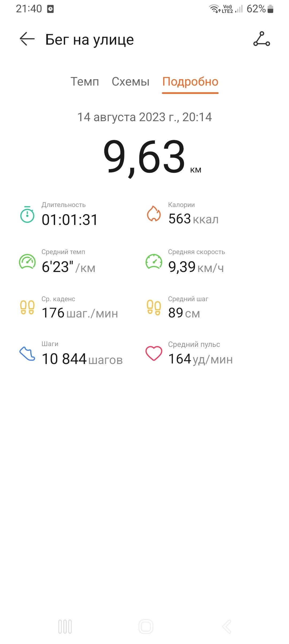The width and height of the screenshot is (289, 644).
Task: Tap the average stride footprints icon
Action: [x=154, y=308]
